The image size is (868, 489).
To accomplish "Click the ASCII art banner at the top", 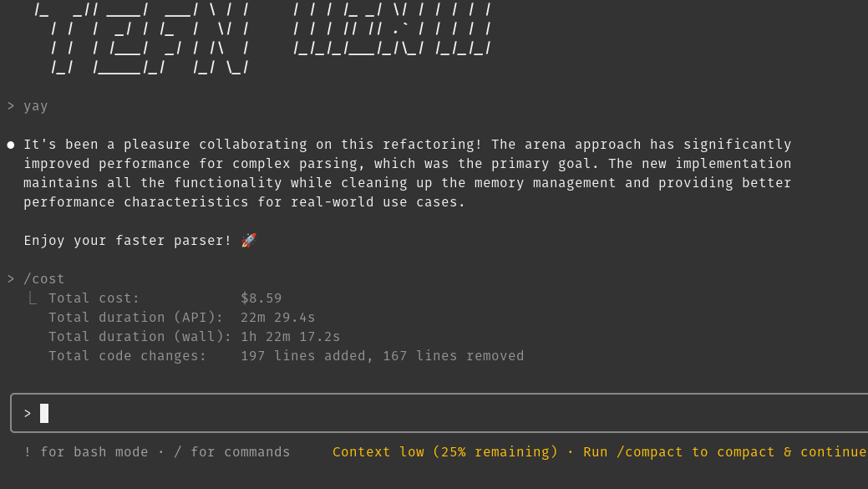I will pos(262,38).
